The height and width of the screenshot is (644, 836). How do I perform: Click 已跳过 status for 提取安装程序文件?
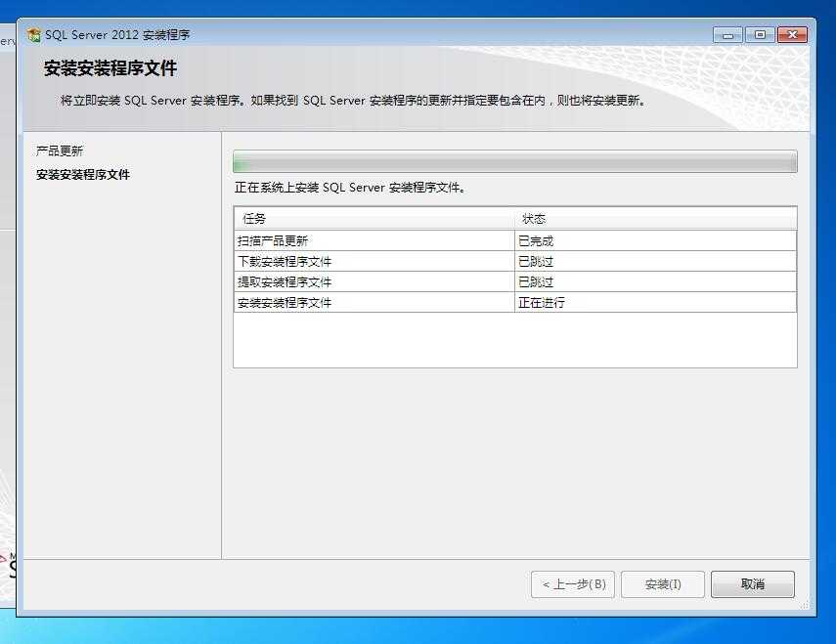coord(656,281)
